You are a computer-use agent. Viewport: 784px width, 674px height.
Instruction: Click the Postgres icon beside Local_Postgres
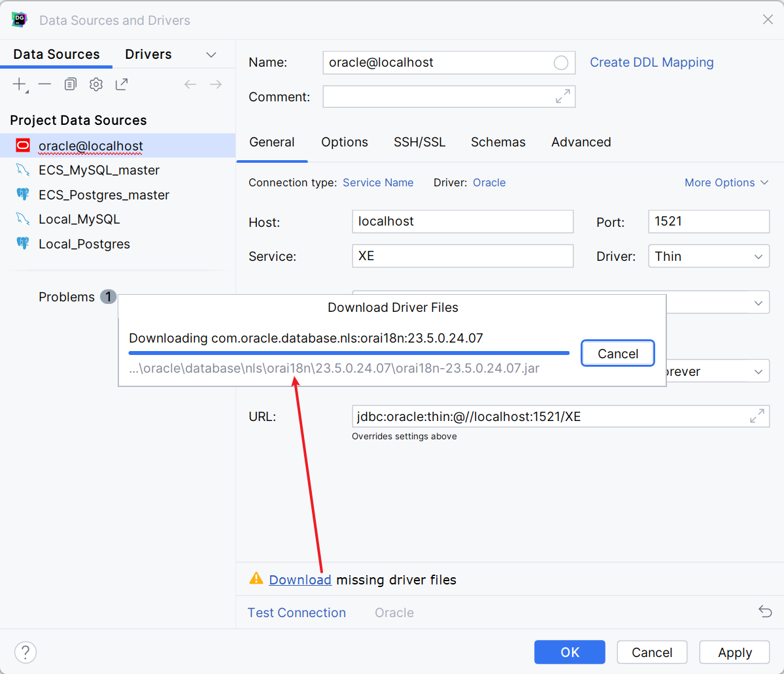[x=22, y=243]
